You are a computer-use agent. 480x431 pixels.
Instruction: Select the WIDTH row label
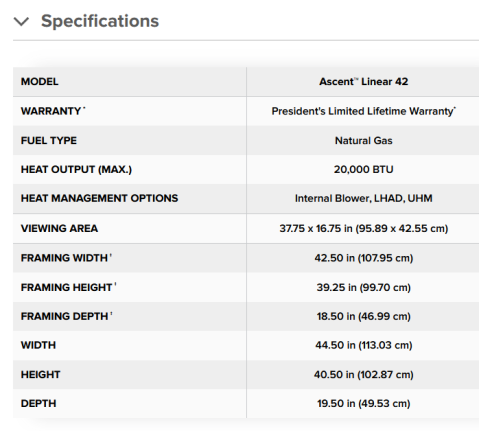point(38,345)
